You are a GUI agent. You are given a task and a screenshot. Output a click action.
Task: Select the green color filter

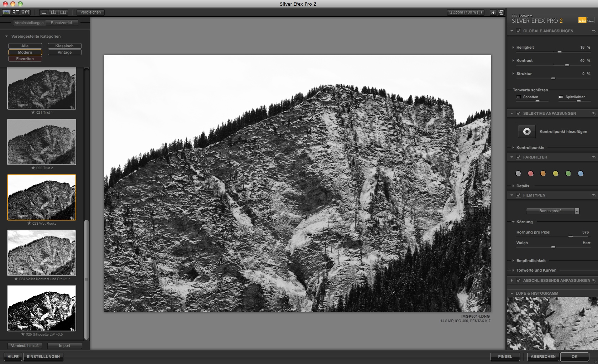coord(568,173)
